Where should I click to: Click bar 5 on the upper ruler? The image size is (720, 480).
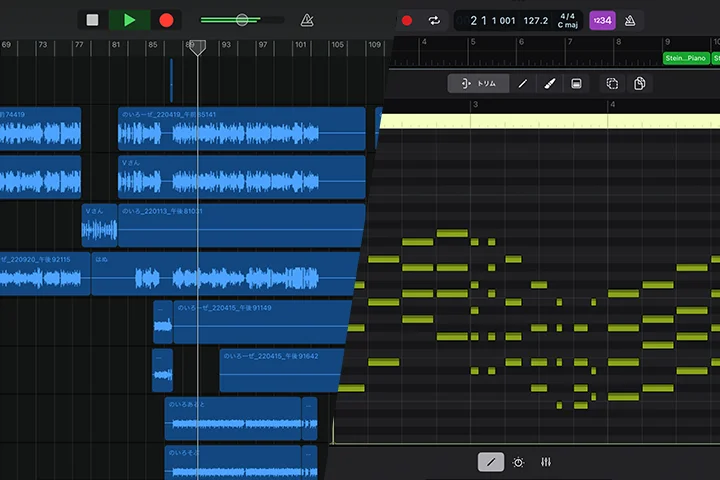[x=473, y=42]
